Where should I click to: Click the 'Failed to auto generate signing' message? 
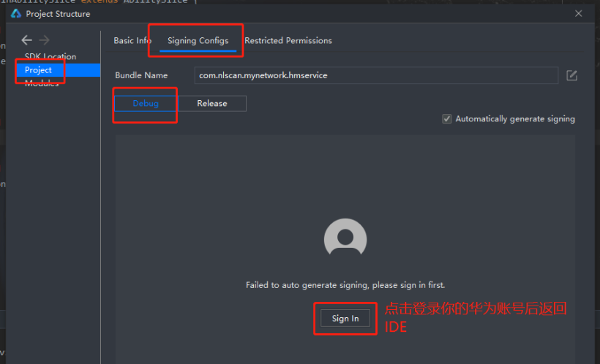pos(345,285)
